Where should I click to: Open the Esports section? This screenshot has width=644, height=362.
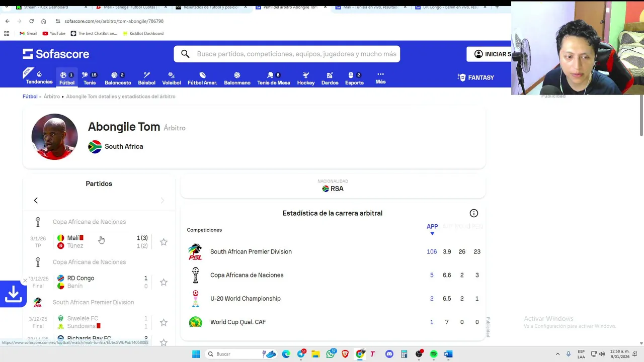click(x=354, y=78)
